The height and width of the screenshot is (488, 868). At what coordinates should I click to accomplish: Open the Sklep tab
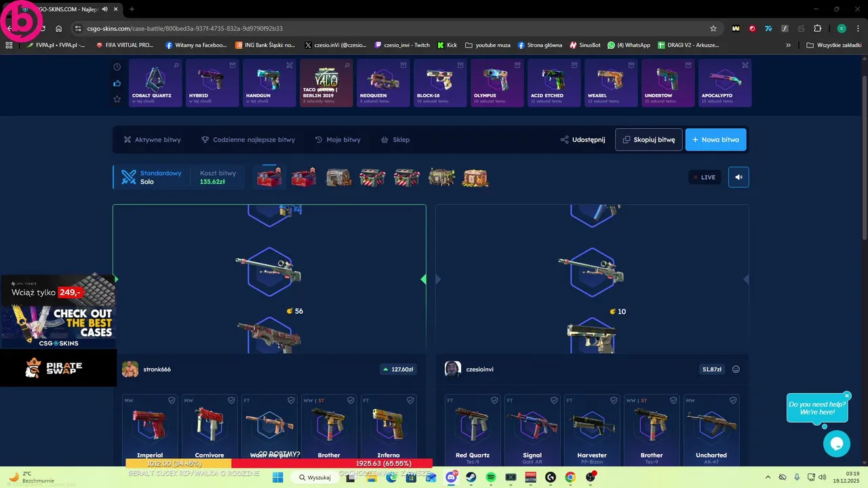tap(395, 140)
